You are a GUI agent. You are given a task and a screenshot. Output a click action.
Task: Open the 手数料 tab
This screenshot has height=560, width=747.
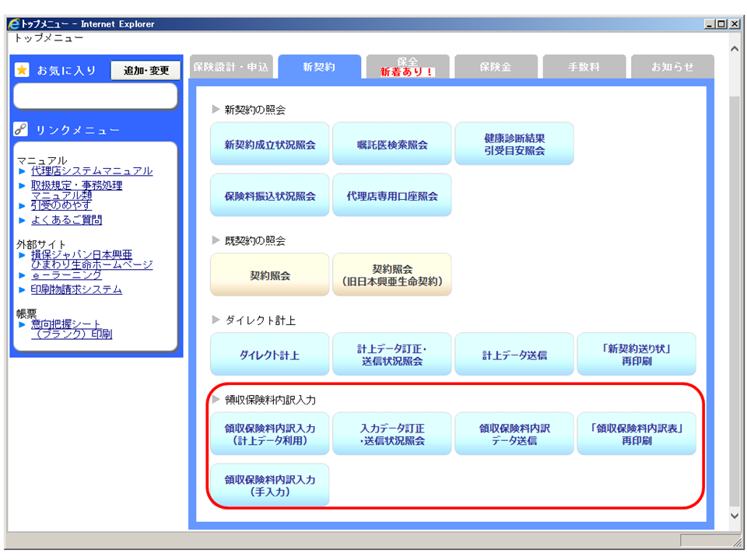(584, 68)
